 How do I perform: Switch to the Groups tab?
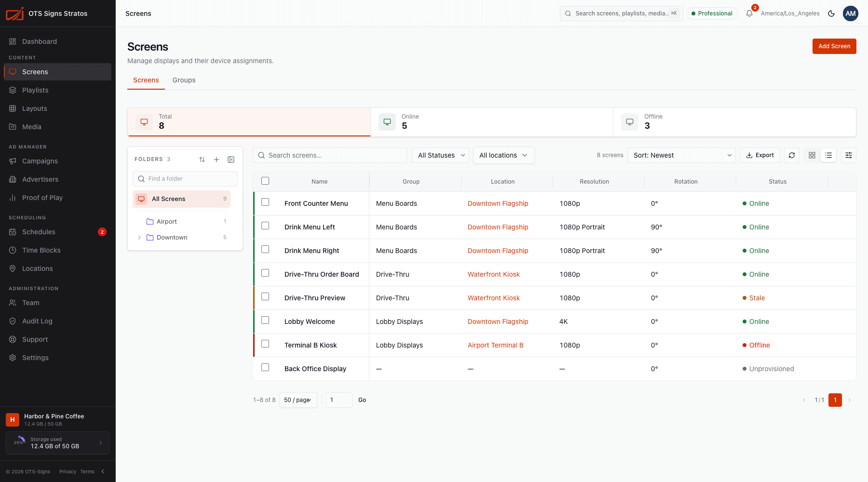tap(184, 80)
